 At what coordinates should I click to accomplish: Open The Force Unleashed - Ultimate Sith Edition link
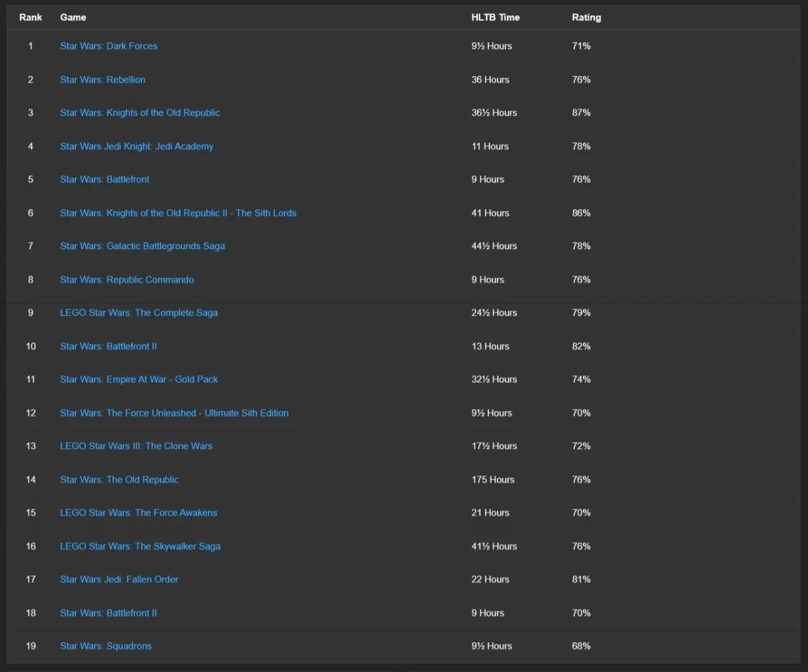[x=174, y=412]
